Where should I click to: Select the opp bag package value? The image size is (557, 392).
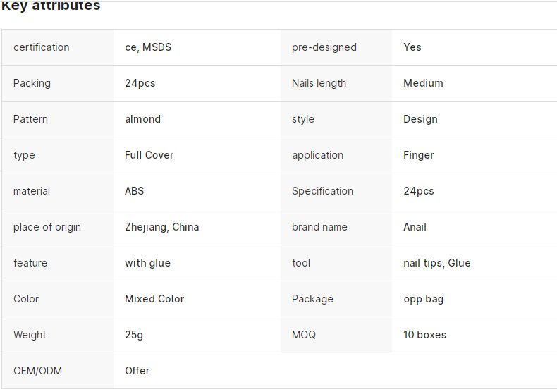423,299
